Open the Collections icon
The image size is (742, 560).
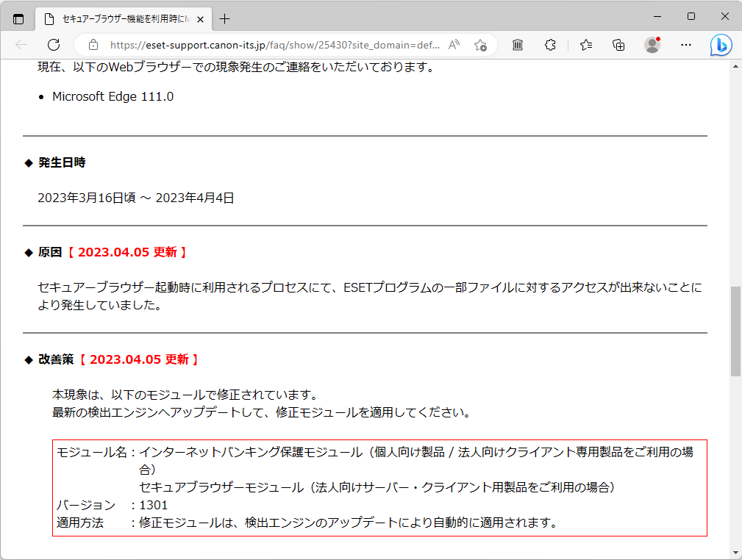tap(618, 45)
